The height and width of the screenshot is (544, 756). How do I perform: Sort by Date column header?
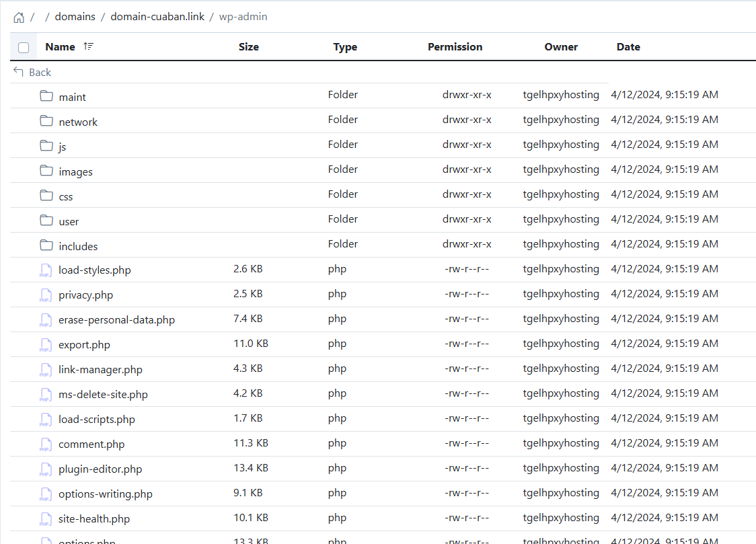click(x=628, y=47)
